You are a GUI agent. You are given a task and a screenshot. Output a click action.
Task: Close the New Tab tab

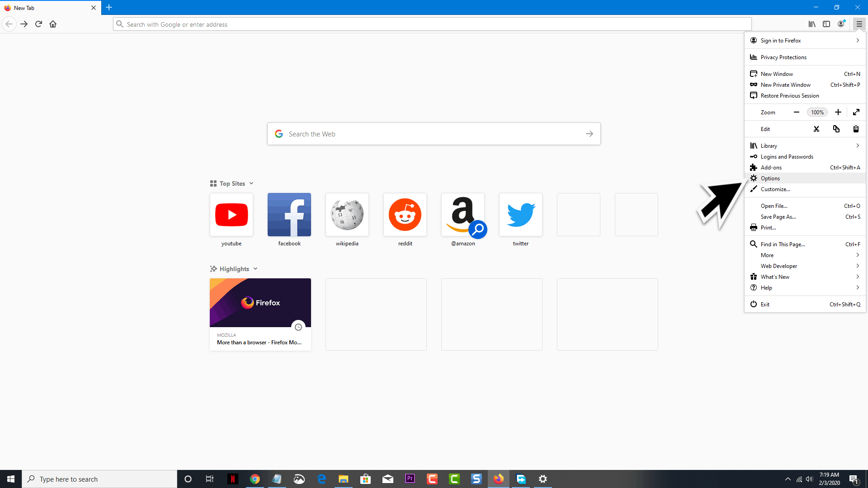pyautogui.click(x=94, y=8)
